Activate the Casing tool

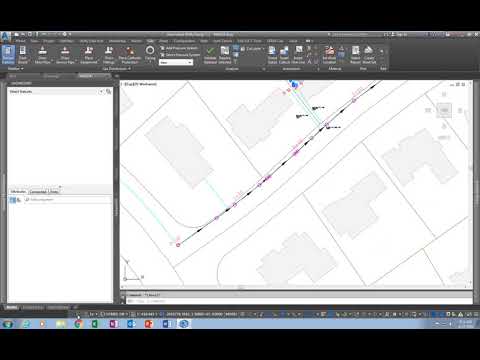150,53
